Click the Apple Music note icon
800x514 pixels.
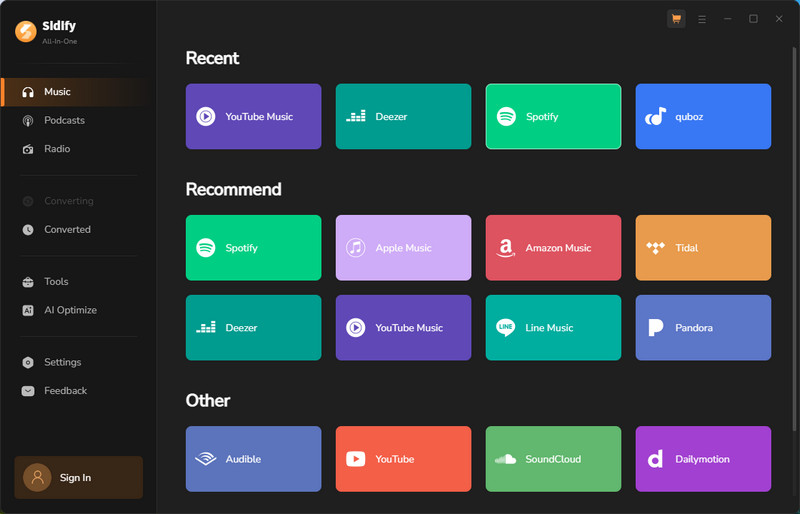coord(356,248)
